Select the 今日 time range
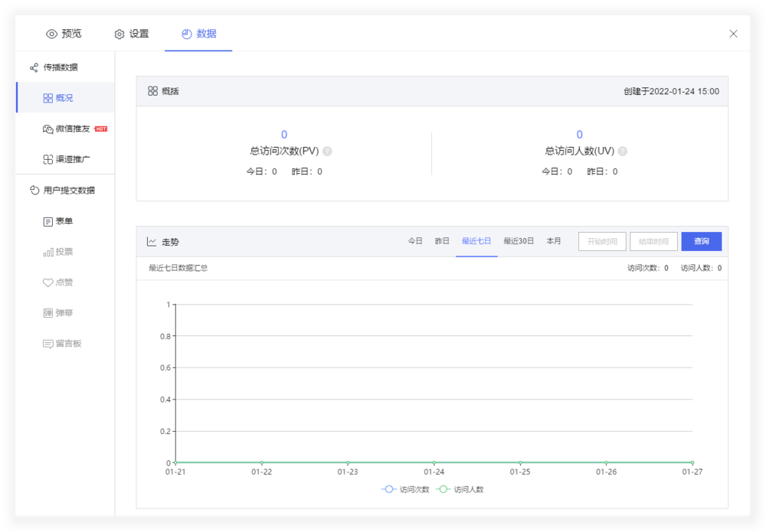 pyautogui.click(x=415, y=241)
